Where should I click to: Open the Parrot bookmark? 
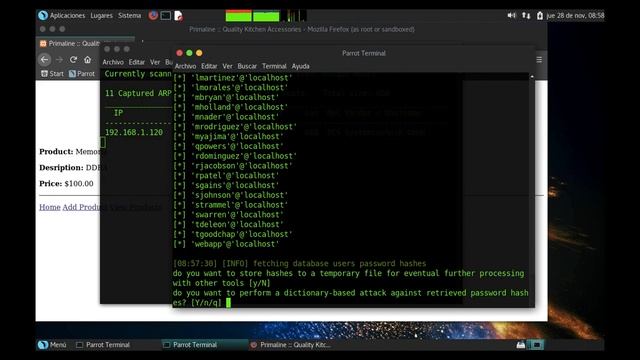pos(82,74)
